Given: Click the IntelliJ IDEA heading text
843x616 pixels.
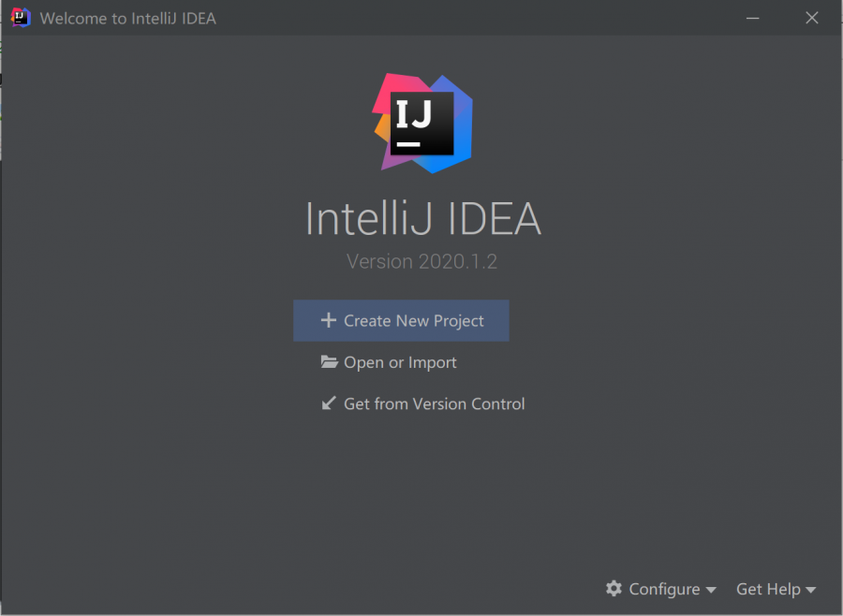Looking at the screenshot, I should pos(422,219).
